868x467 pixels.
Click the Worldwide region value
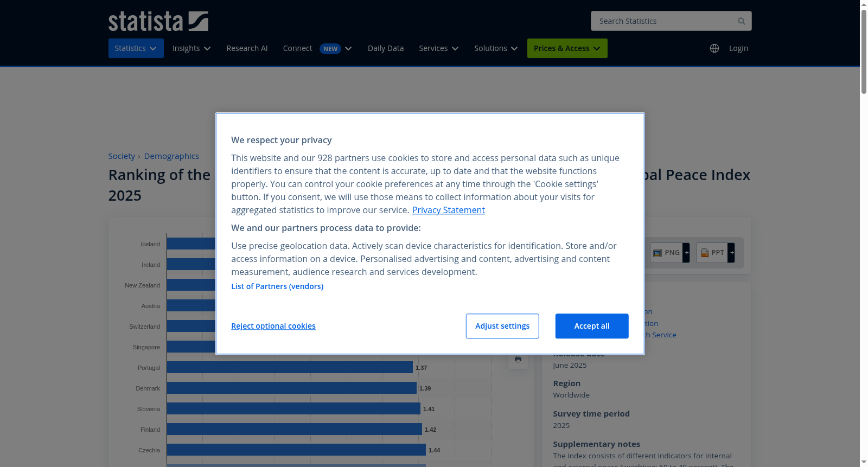click(571, 395)
